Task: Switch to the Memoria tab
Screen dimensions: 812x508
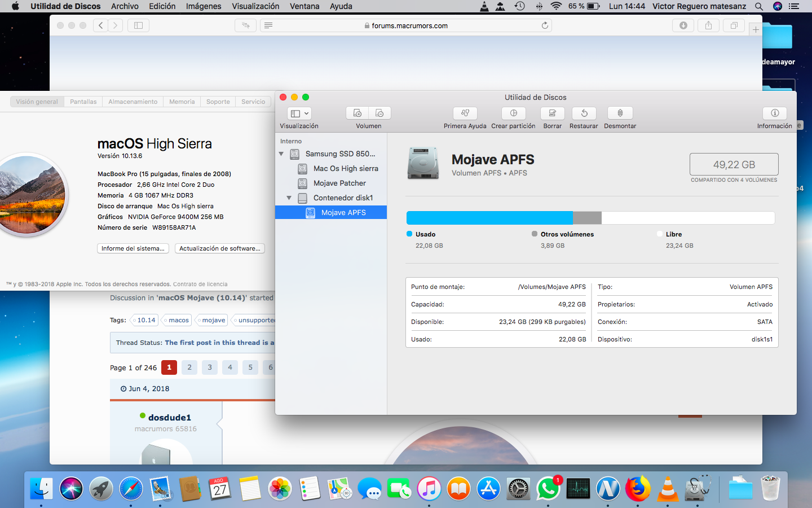Action: tap(182, 102)
